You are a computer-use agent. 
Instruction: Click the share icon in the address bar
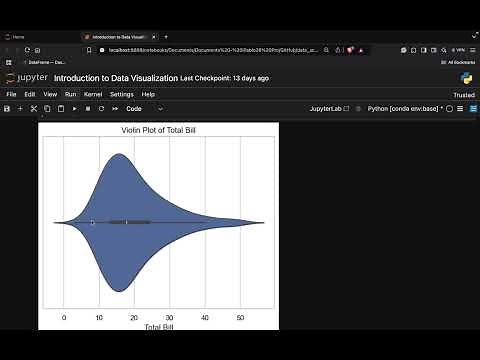coord(338,50)
